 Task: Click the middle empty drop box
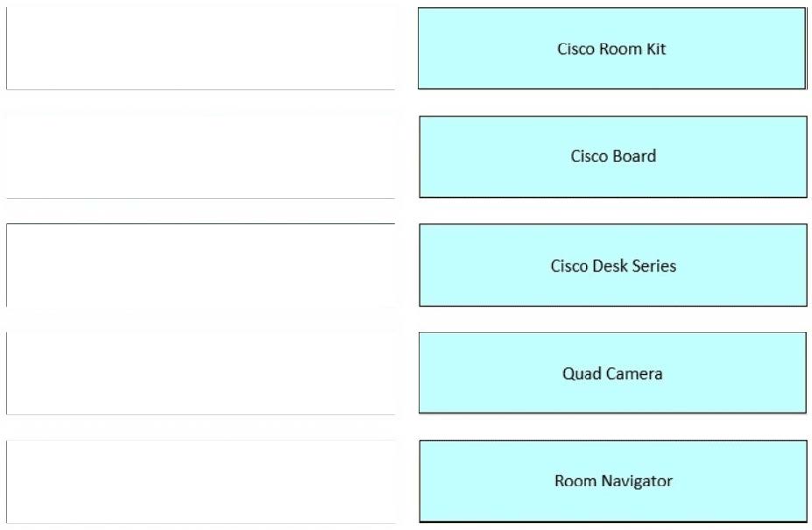pos(200,265)
